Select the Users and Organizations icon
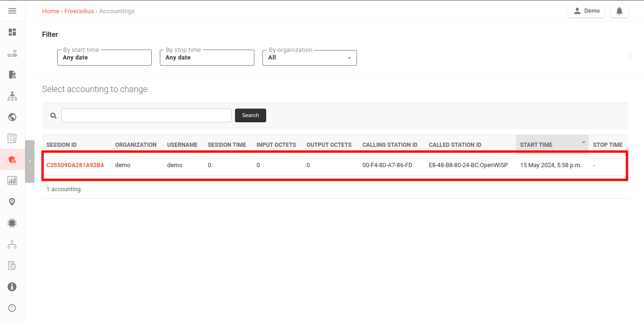Image resolution: width=644 pixels, height=322 pixels. (x=12, y=96)
